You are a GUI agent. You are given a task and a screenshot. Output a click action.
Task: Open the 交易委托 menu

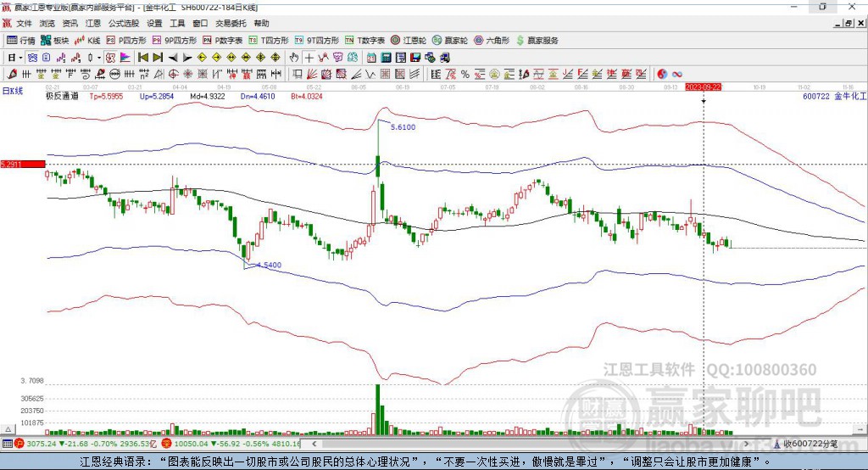pyautogui.click(x=231, y=23)
